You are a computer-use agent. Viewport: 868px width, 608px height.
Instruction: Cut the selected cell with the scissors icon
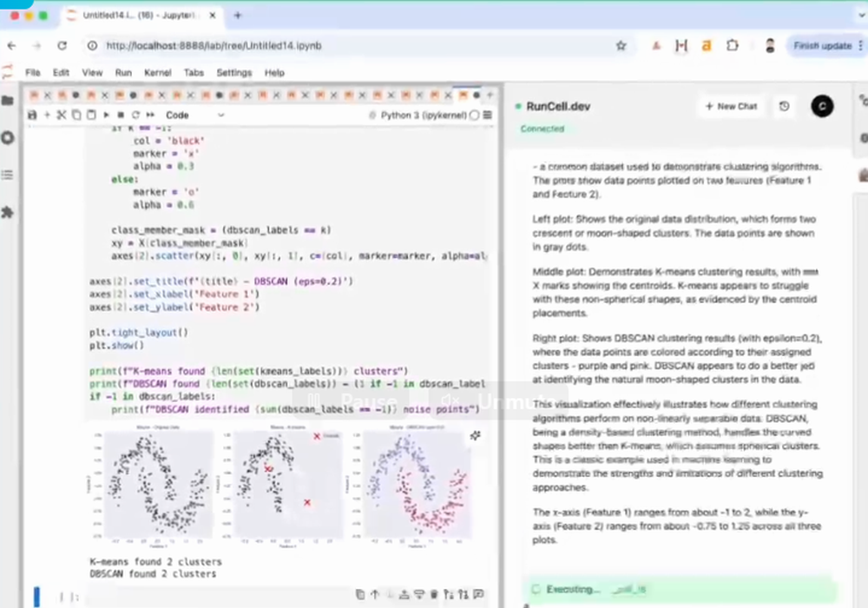pos(62,116)
